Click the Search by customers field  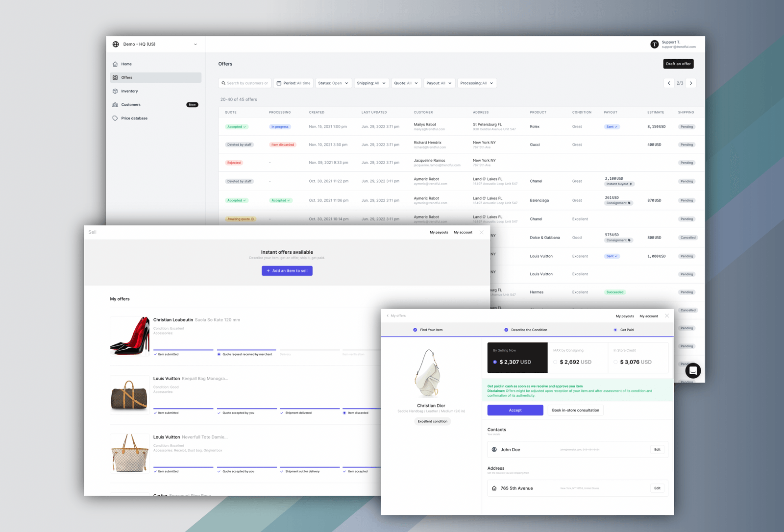coord(245,83)
